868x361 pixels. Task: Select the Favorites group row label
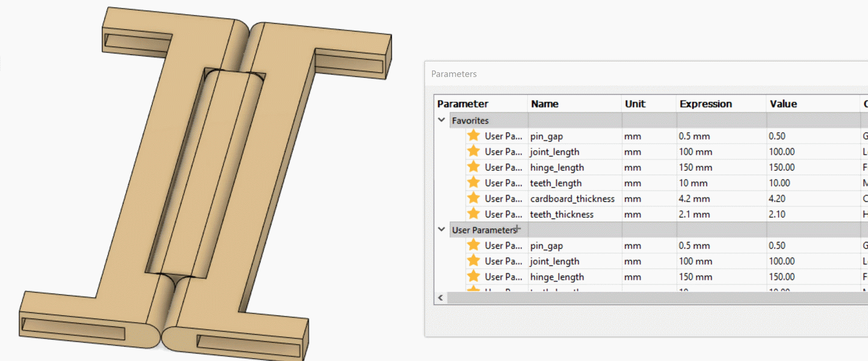click(470, 120)
